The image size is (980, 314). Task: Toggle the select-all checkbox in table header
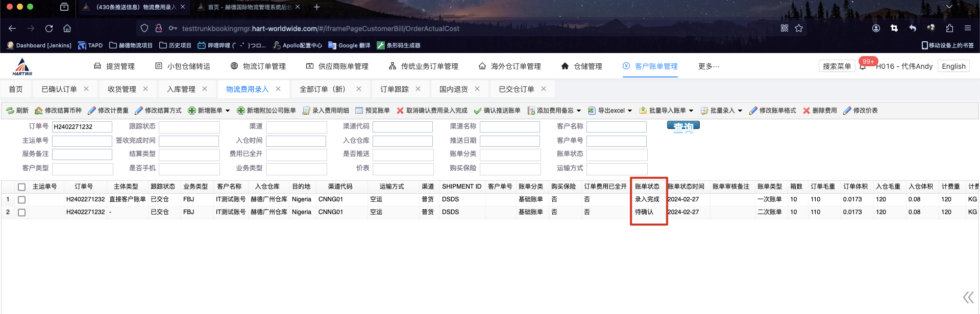click(x=21, y=187)
